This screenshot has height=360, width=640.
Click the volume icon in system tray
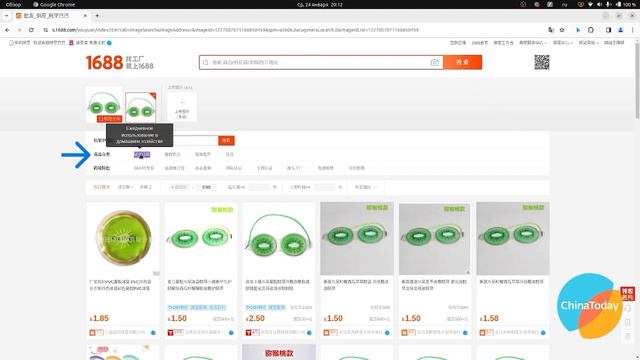pyautogui.click(x=599, y=4)
